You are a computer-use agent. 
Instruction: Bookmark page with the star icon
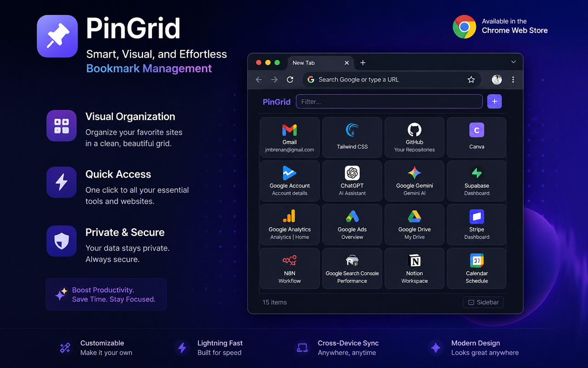[x=471, y=80]
